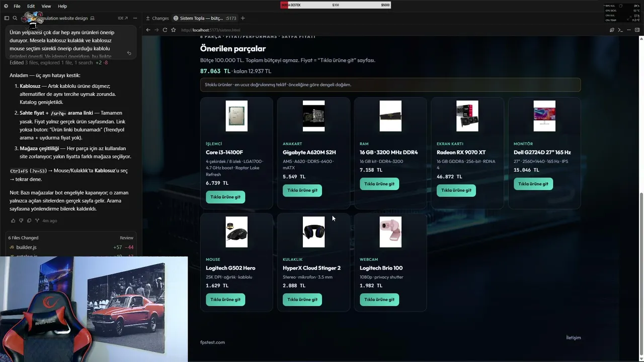The height and width of the screenshot is (362, 644).
Task: Go back in the preview browser
Action: pos(148,30)
